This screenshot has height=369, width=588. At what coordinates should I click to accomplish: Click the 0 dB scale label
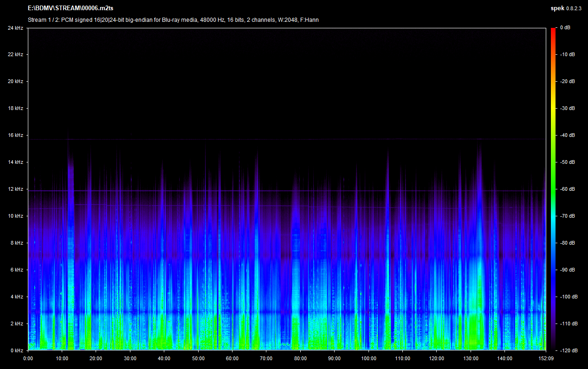coord(565,28)
